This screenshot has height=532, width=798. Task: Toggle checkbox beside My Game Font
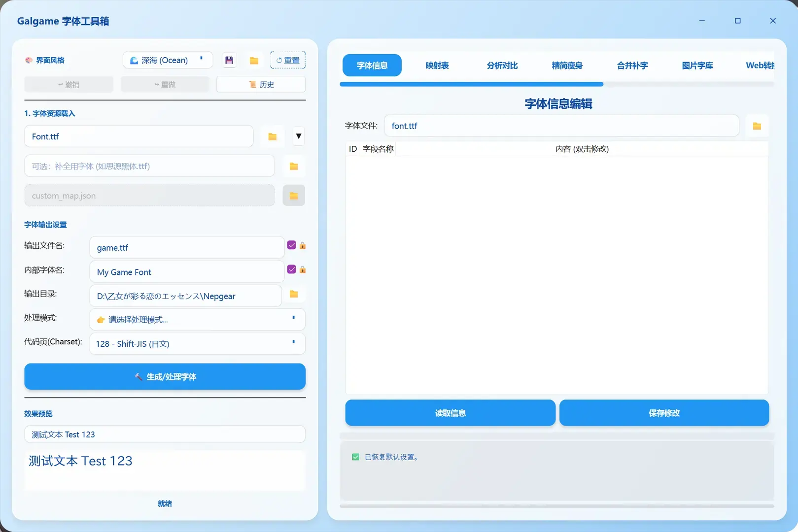(x=292, y=269)
